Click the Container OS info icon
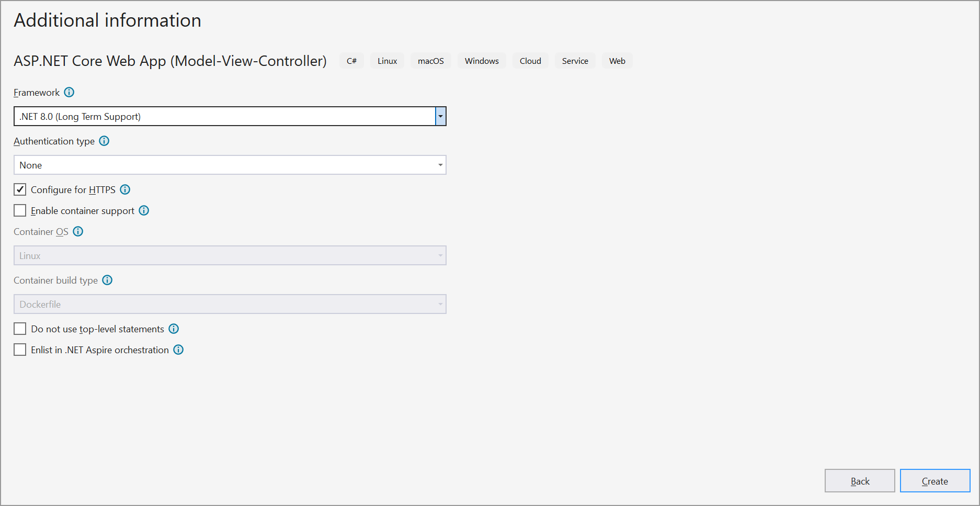Viewport: 980px width, 506px height. [78, 232]
